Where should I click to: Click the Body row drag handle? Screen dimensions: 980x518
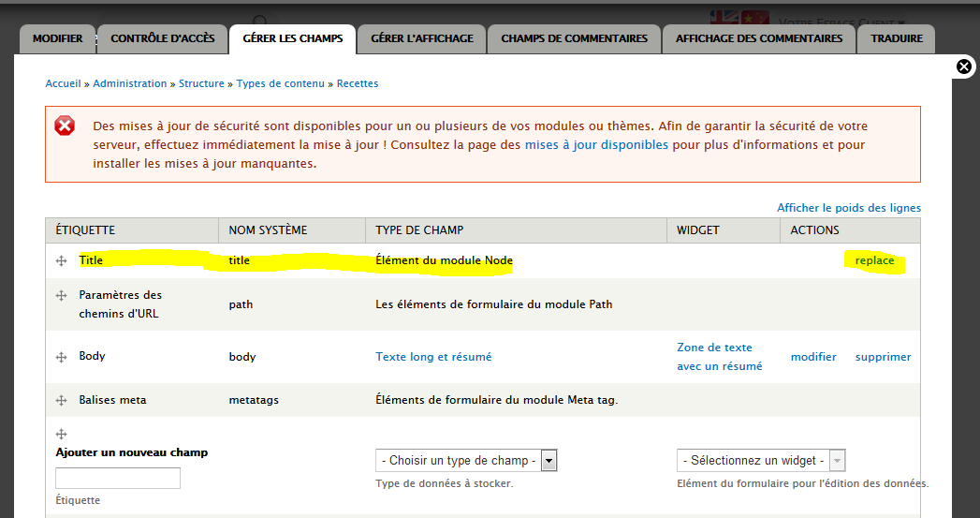pyautogui.click(x=61, y=357)
